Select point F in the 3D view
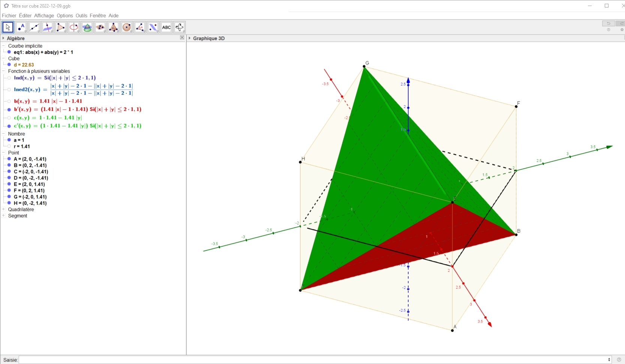 pos(516,106)
